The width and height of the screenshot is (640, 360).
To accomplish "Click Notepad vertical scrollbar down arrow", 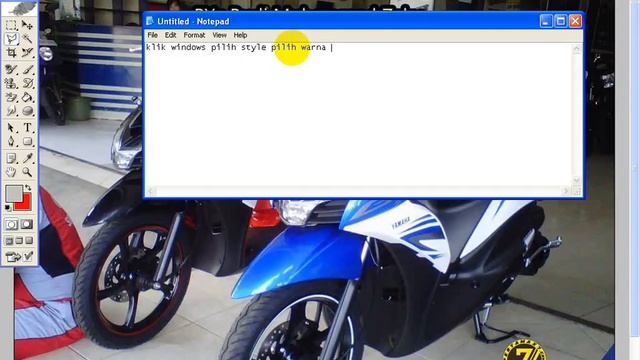I will pyautogui.click(x=577, y=180).
